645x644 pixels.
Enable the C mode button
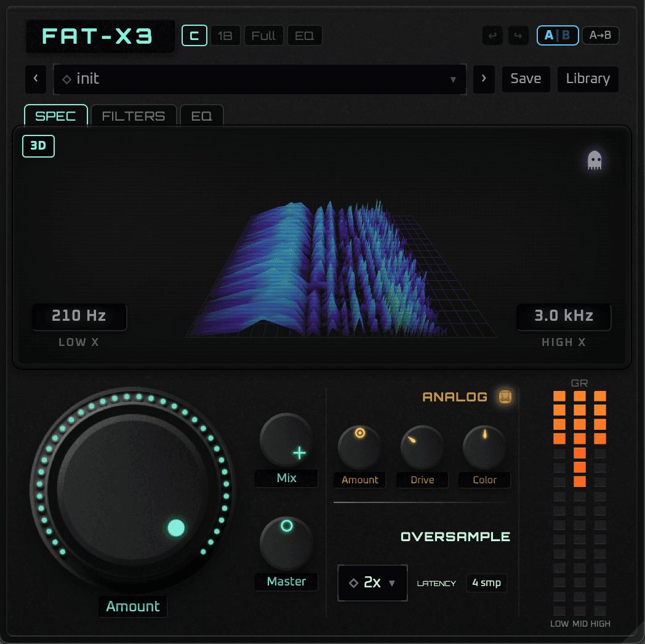coord(194,36)
